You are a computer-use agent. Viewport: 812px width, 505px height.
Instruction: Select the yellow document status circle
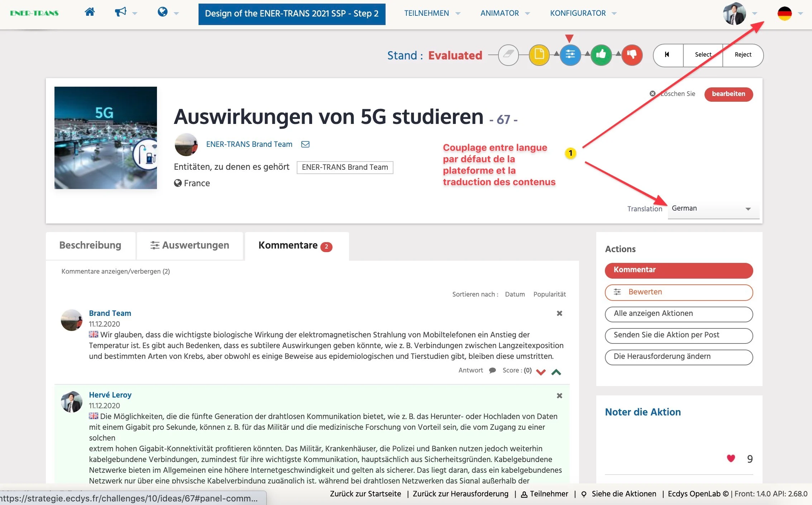539,55
